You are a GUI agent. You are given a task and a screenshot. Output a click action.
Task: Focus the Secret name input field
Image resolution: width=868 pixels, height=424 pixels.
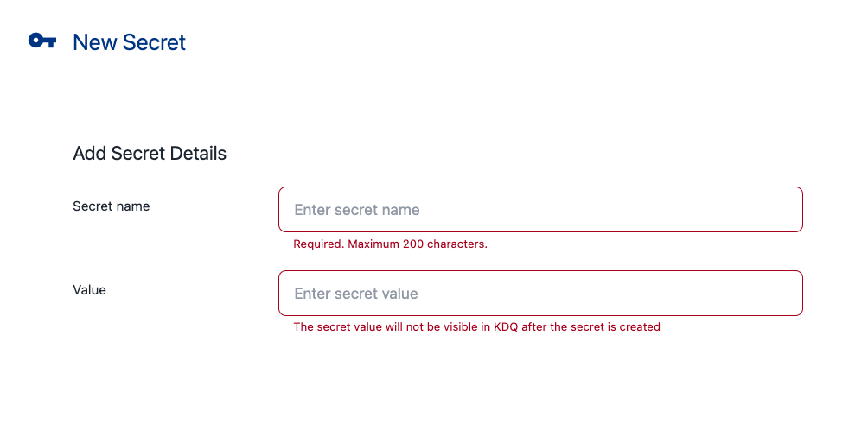coord(540,210)
